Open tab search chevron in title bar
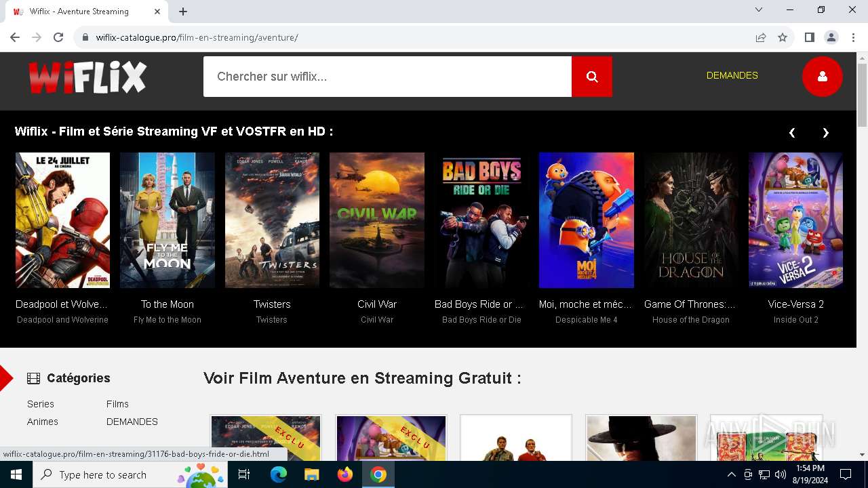The width and height of the screenshot is (868, 488). (759, 9)
